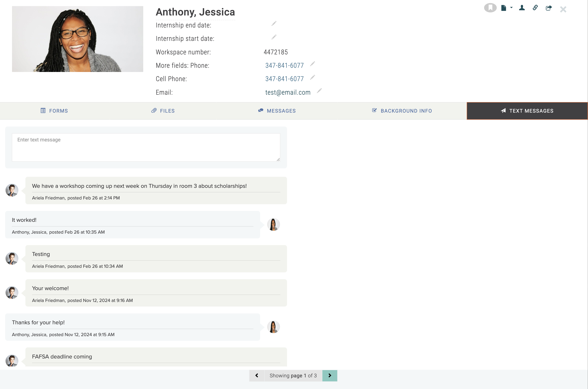The height and width of the screenshot is (389, 588).
Task: Switch to the Forms tab
Action: pos(54,111)
